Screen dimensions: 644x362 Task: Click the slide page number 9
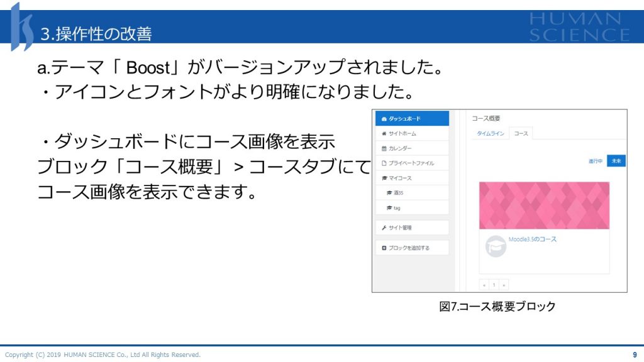[x=635, y=354]
